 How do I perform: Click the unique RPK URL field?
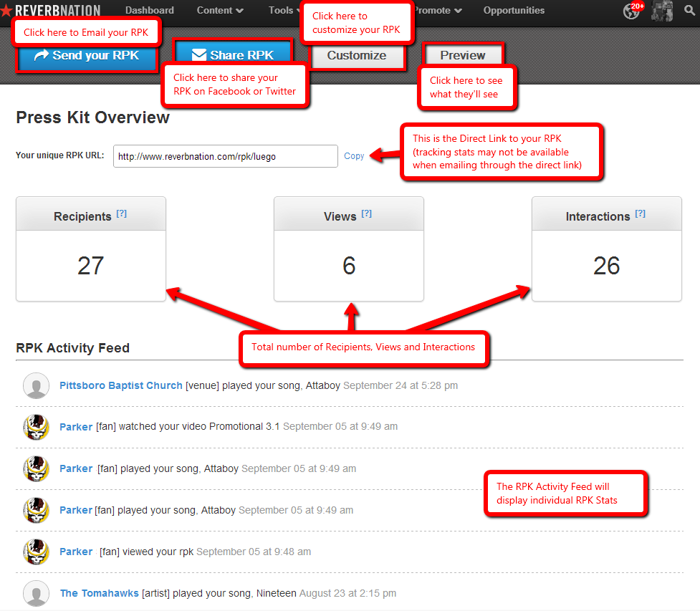[x=225, y=156]
